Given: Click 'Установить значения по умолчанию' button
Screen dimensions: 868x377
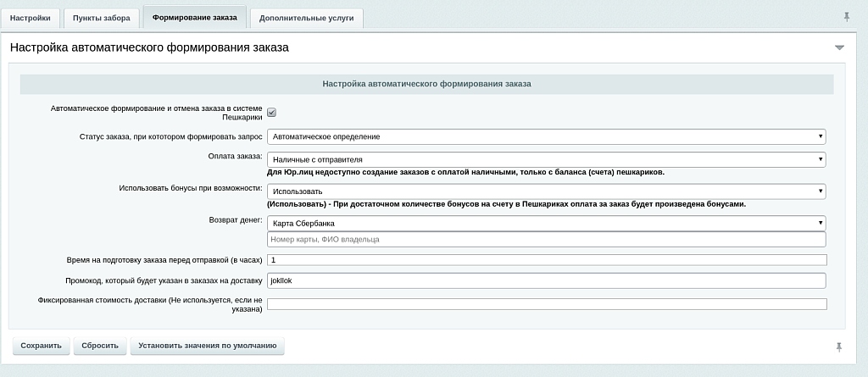Looking at the screenshot, I should (208, 346).
